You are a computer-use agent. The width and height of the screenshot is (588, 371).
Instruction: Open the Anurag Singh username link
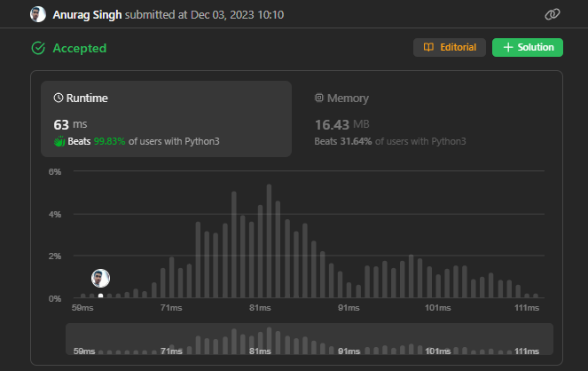click(x=86, y=15)
